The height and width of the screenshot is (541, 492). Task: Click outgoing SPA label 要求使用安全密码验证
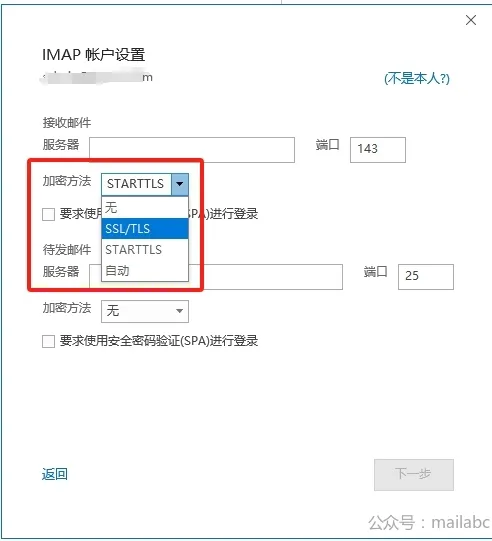(159, 341)
